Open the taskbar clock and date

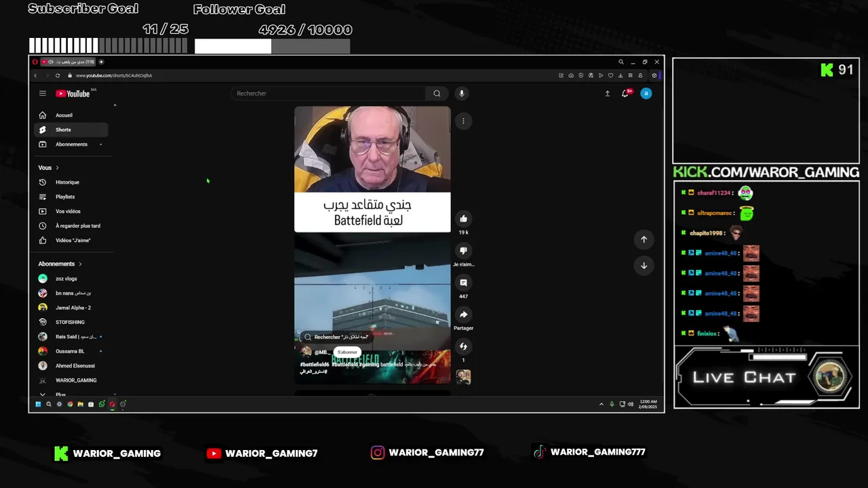pyautogui.click(x=648, y=404)
